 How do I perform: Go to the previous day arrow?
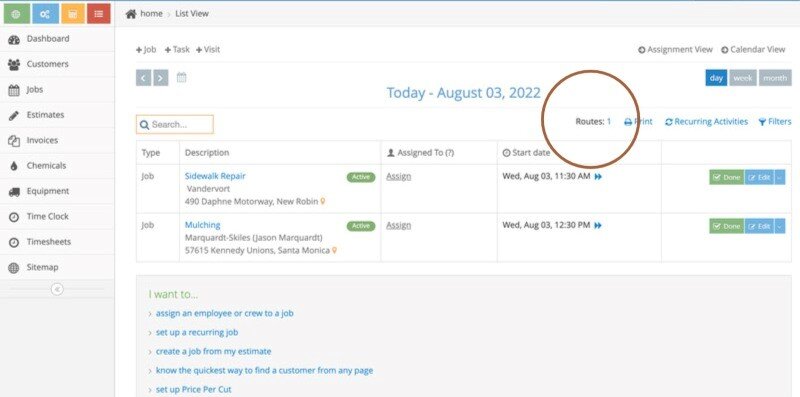tap(143, 78)
